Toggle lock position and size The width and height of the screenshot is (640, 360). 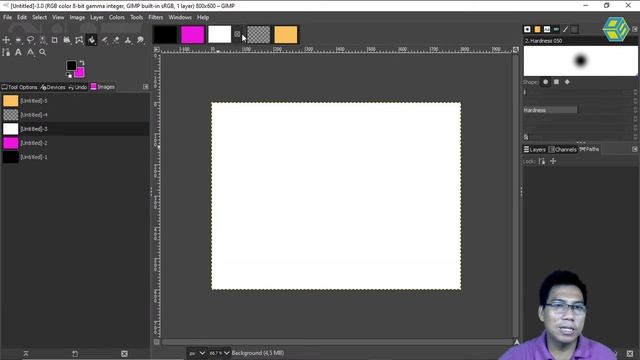point(553,161)
